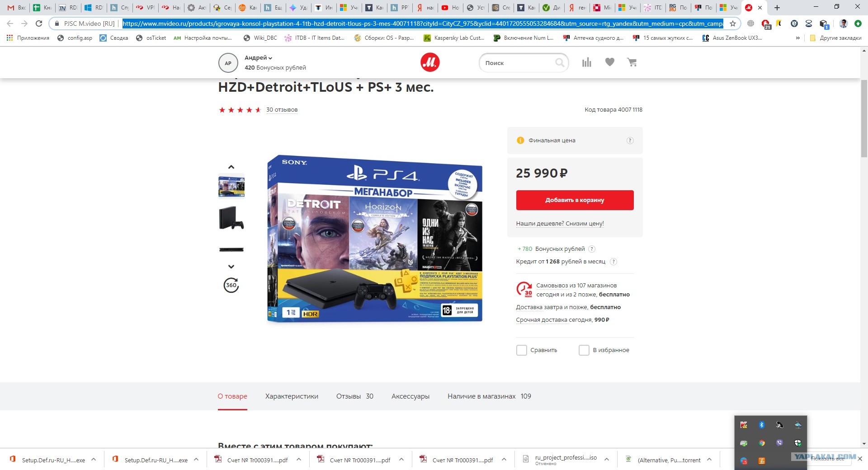This screenshot has height=470, width=868.
Task: Open the comparison bar-chart icon in header
Action: pos(587,62)
